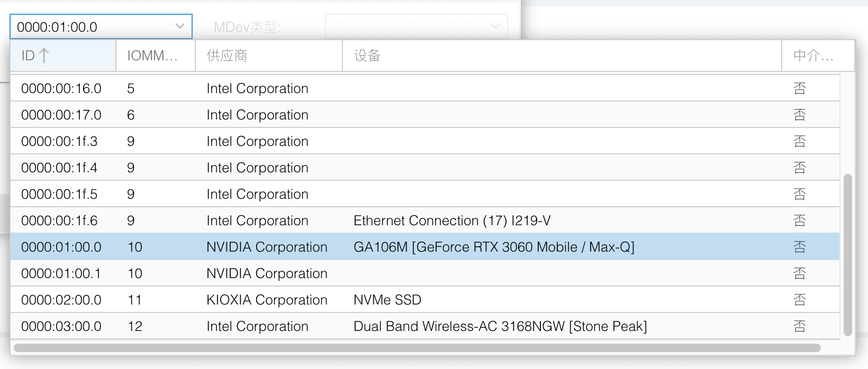
Task: Sort by the 供应商 column header
Action: coord(268,56)
